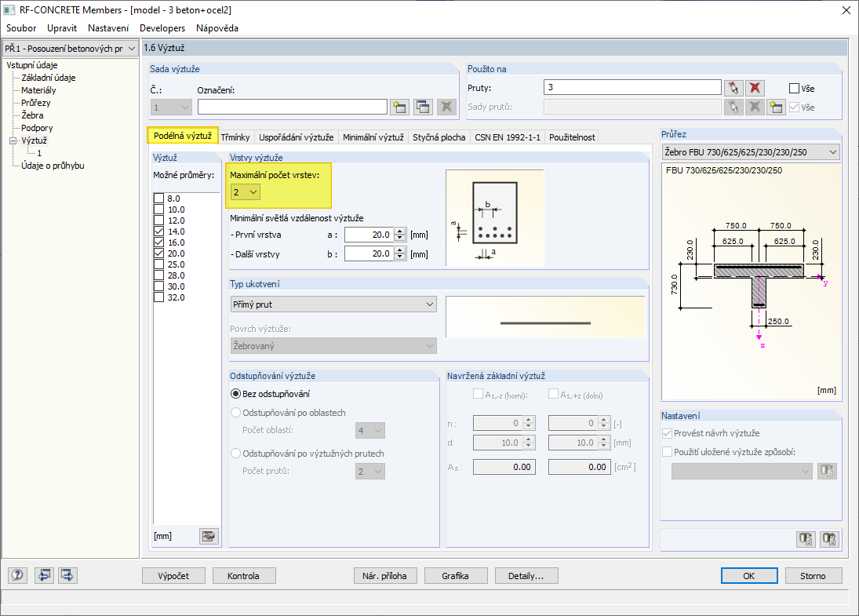Click the left icon under the Nastavení panel
This screenshot has height=616, width=859.
806,539
